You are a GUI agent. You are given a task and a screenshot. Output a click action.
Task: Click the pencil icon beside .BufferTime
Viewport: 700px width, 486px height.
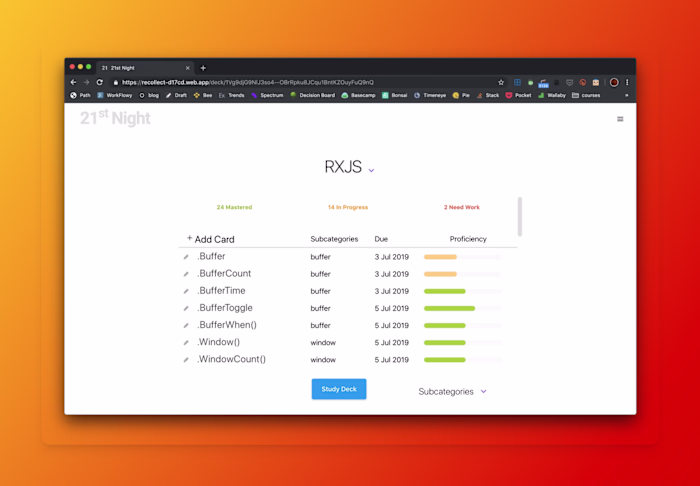click(x=186, y=291)
